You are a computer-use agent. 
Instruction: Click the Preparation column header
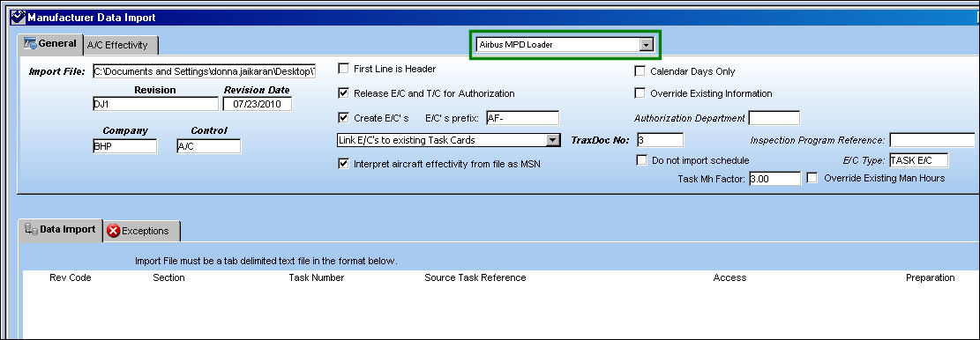930,277
